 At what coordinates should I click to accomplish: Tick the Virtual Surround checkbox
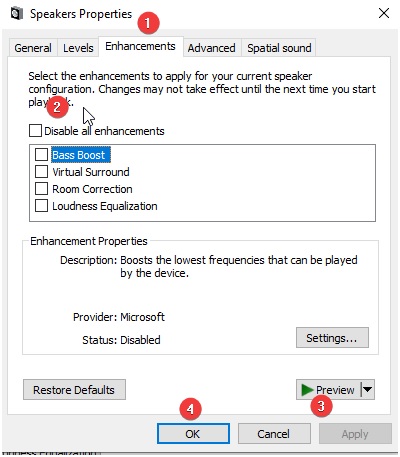tap(41, 172)
